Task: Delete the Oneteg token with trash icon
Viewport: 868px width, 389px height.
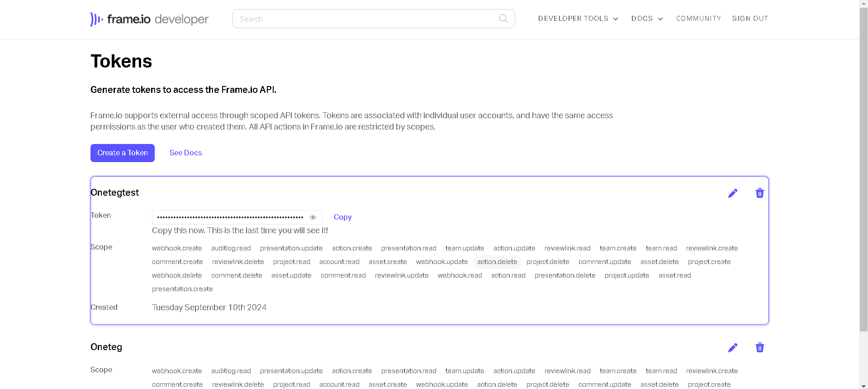Action: tap(759, 348)
